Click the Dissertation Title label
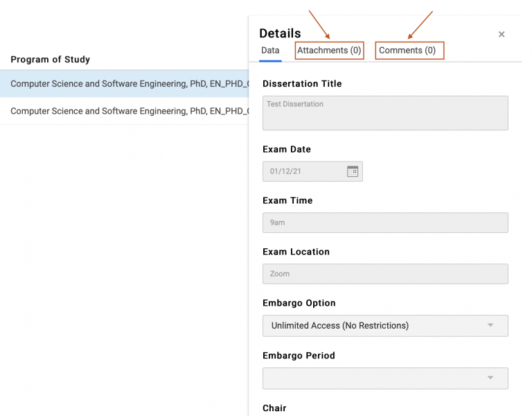The width and height of the screenshot is (532, 416). [302, 84]
